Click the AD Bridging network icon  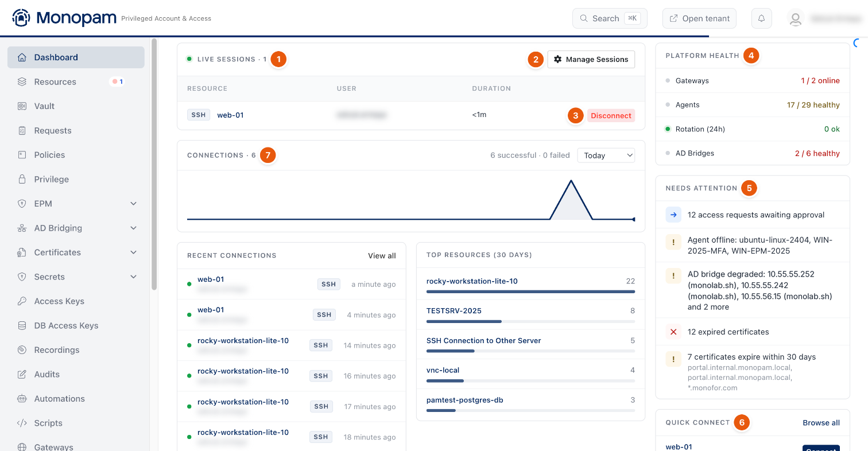[x=22, y=228]
